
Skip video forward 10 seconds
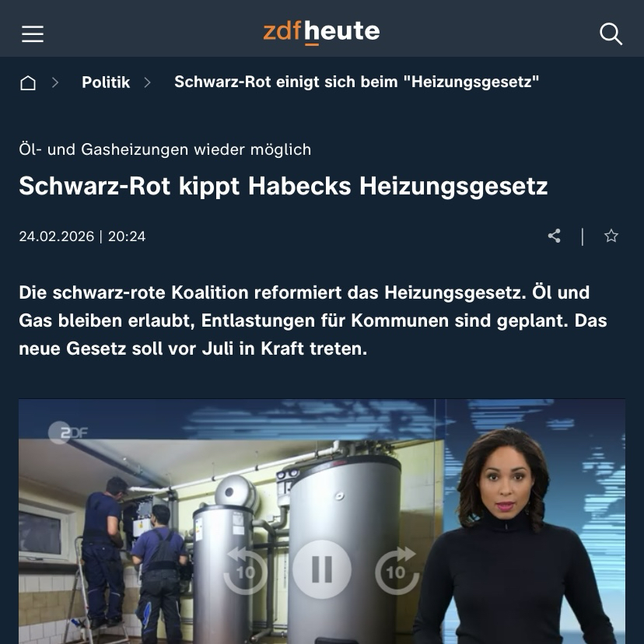click(x=397, y=570)
